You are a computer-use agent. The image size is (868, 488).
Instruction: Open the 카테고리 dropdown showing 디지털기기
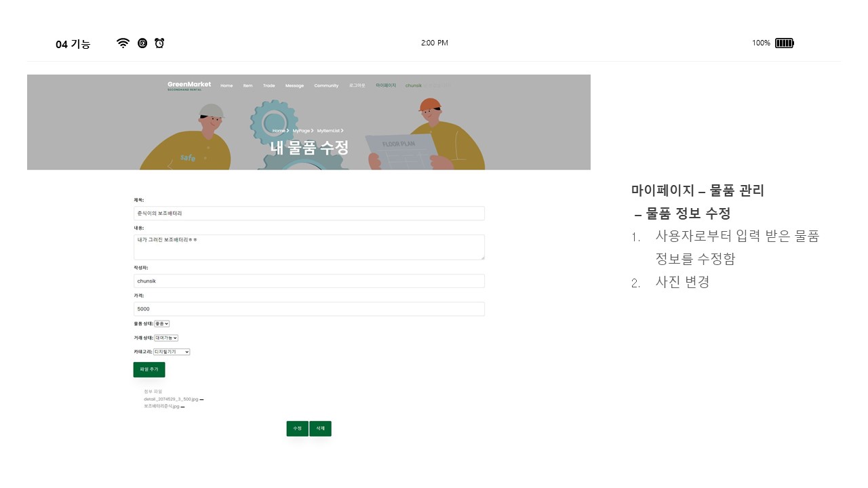click(170, 351)
